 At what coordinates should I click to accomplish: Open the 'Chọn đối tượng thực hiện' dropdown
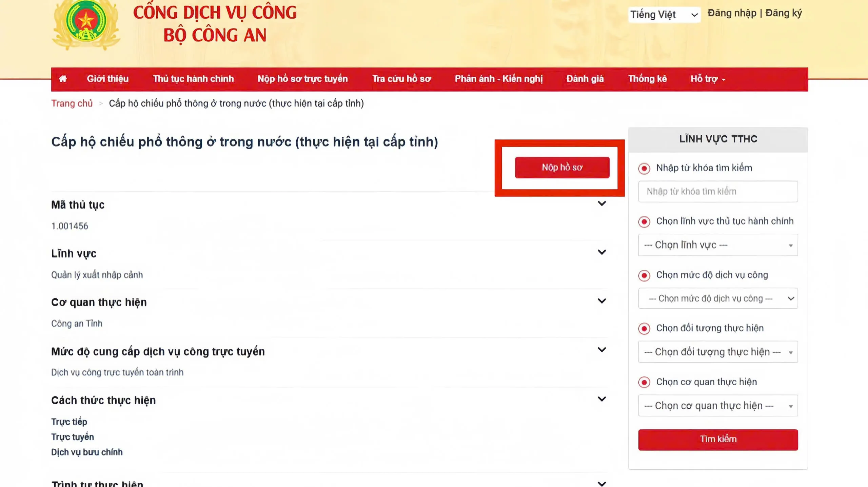[x=718, y=352]
